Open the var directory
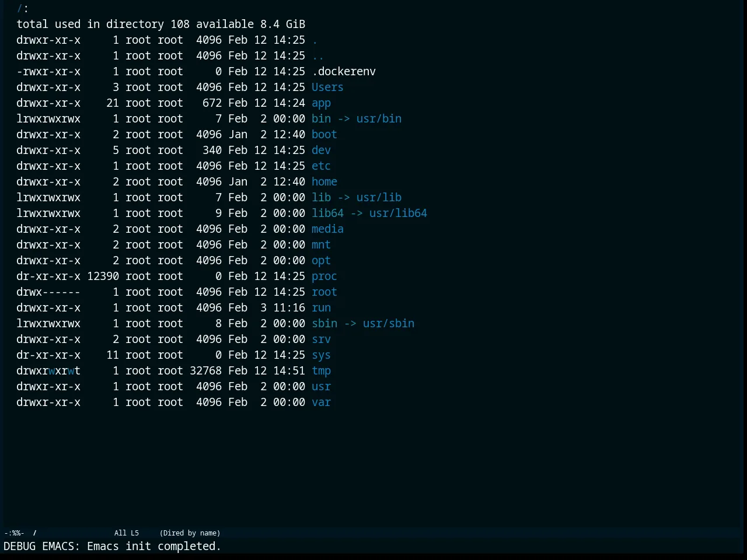The image size is (747, 560). (x=321, y=402)
